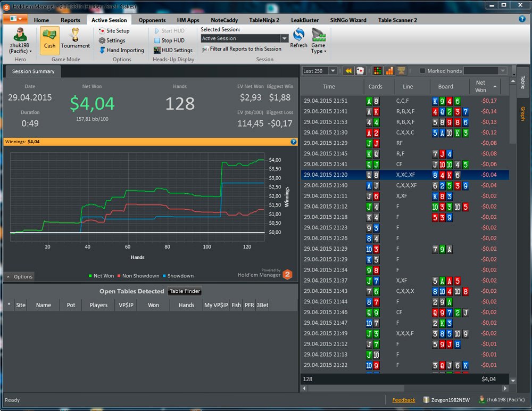This screenshot has width=532, height=411.
Task: Click the orange bar chart icon
Action: pos(389,71)
